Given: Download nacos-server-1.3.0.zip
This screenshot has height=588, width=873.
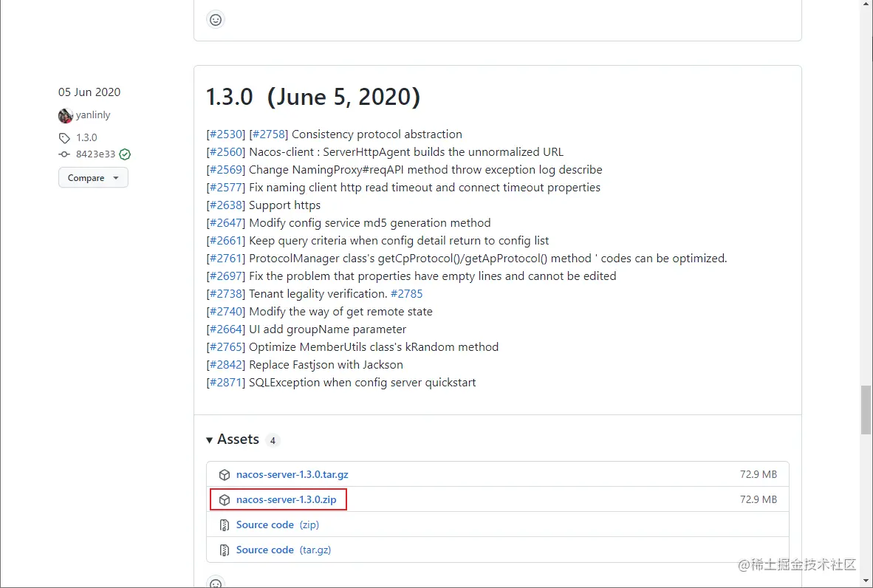Looking at the screenshot, I should [x=286, y=499].
